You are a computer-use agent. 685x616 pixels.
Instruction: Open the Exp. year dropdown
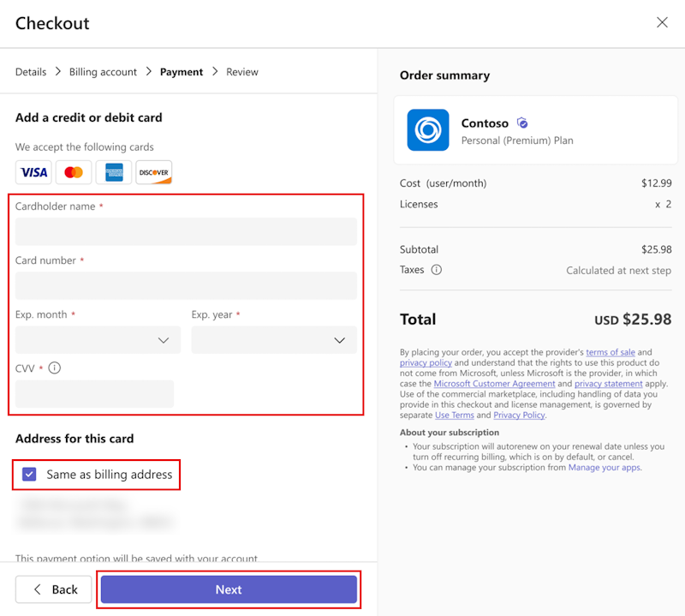[x=274, y=340]
